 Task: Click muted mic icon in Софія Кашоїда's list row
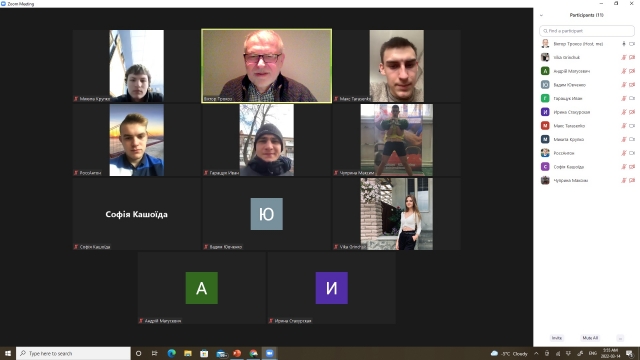coord(624,167)
